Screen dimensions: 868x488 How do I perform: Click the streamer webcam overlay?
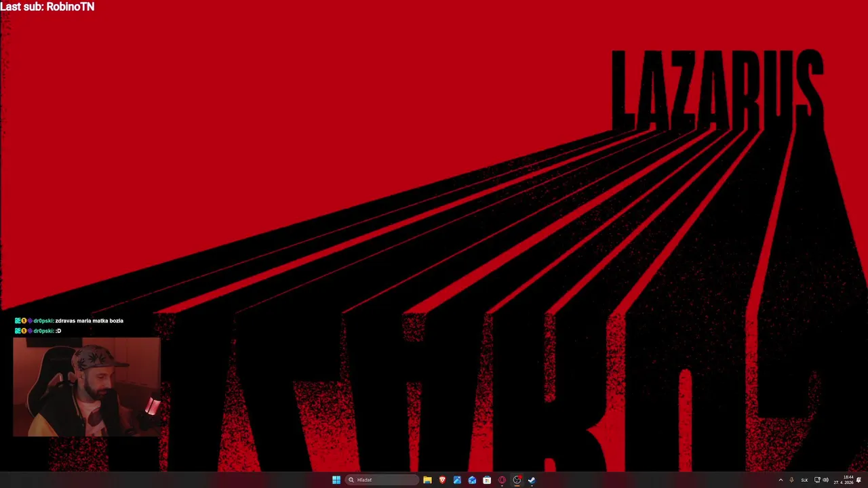coord(87,386)
